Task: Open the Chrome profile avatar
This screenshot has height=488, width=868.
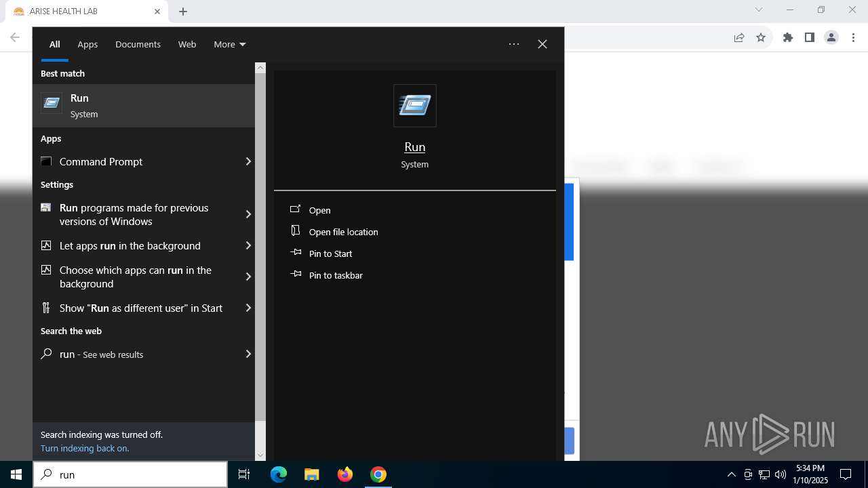Action: point(831,37)
